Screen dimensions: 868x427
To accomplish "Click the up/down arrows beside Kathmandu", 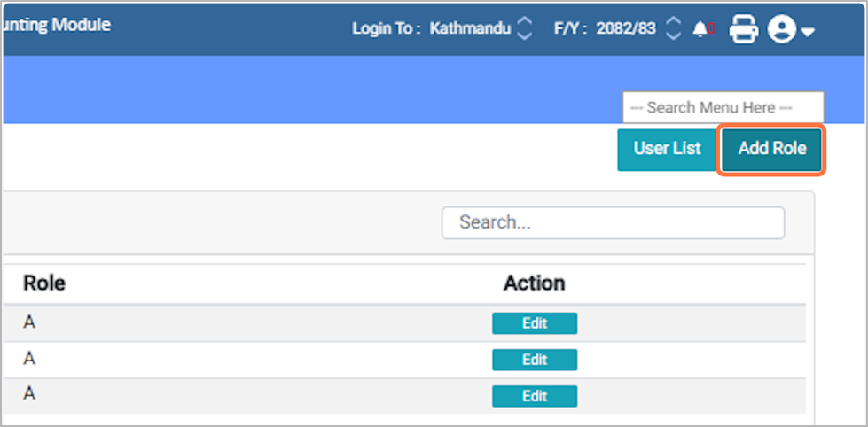I will click(524, 28).
